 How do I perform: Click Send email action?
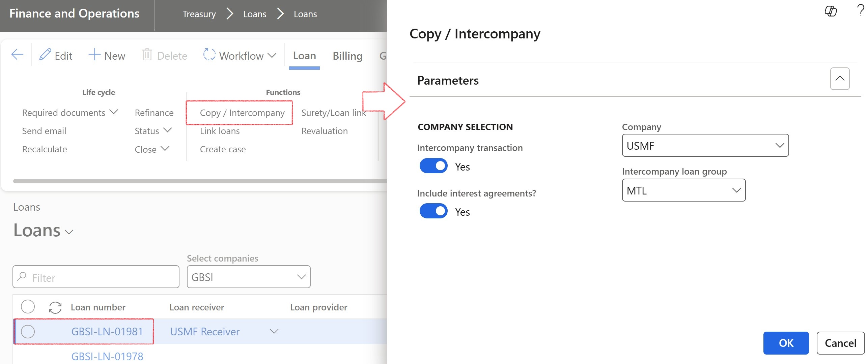coord(44,131)
